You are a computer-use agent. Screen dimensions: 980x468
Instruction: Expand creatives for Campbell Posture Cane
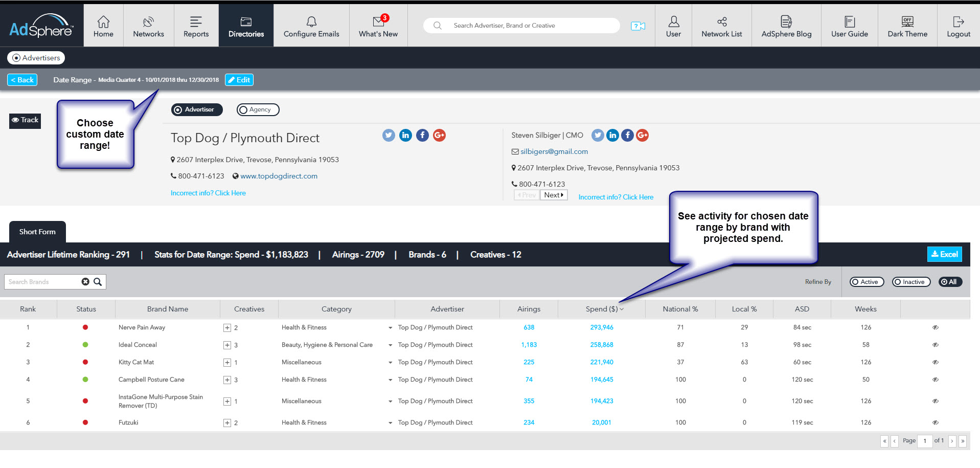227,380
